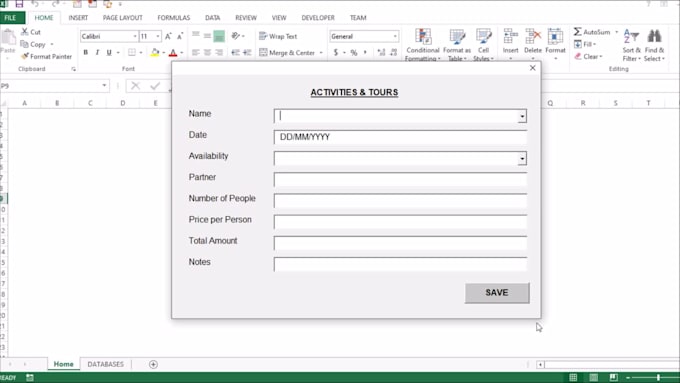This screenshot has height=383, width=680.
Task: Open Conditional Formatting menu
Action: point(423,44)
